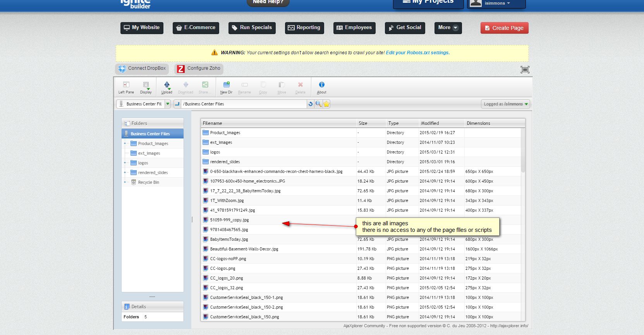
Task: Click Connect DropBox button
Action: pyautogui.click(x=142, y=69)
